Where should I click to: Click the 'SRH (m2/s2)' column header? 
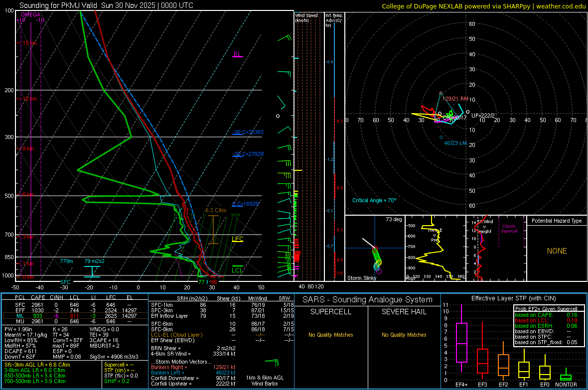[192, 298]
